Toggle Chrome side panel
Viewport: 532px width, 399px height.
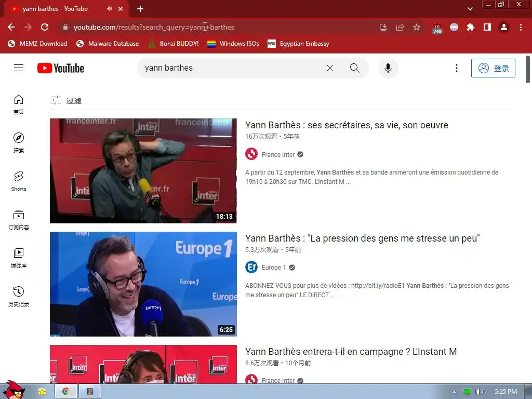487,27
